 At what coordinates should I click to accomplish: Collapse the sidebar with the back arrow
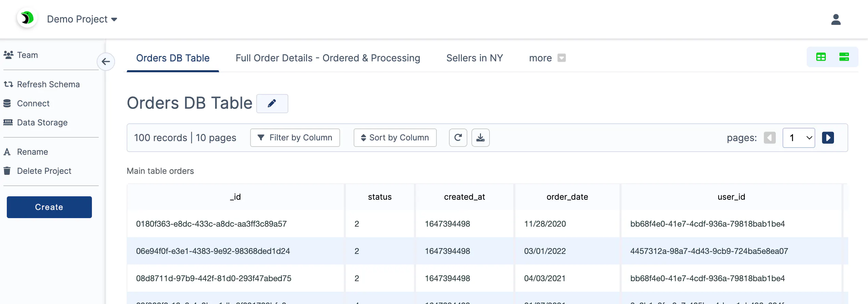(106, 62)
